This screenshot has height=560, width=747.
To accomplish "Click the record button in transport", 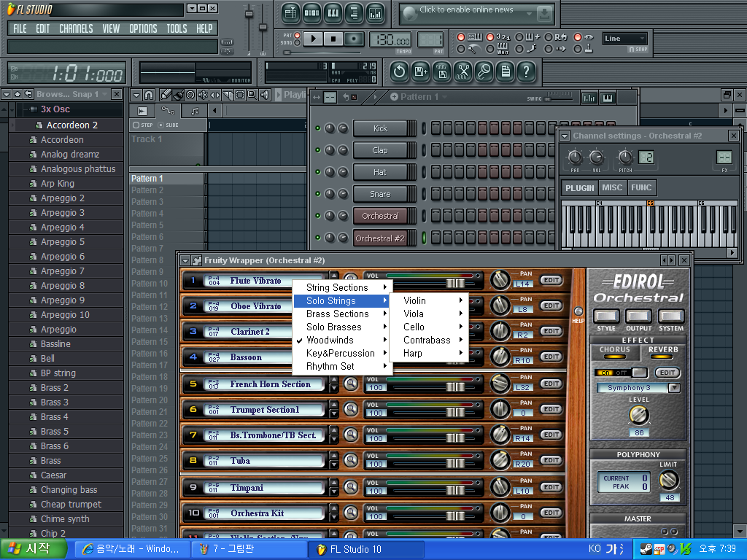I will pyautogui.click(x=354, y=39).
